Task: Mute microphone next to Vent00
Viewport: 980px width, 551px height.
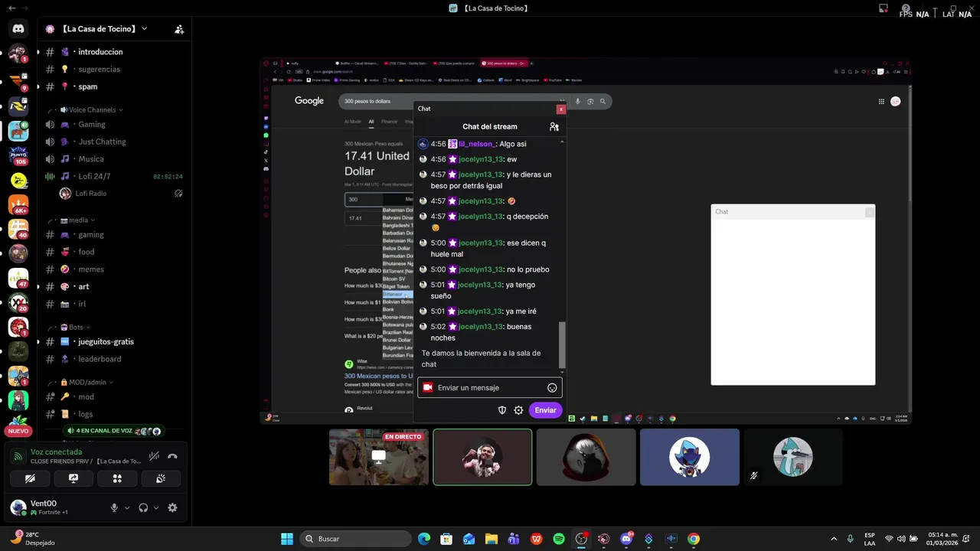Action: [x=114, y=507]
